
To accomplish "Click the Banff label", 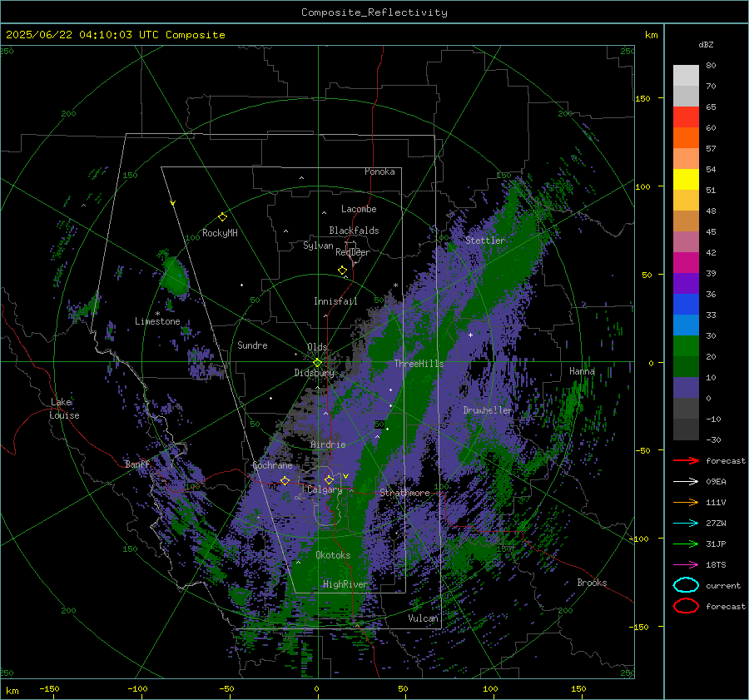I will tap(137, 464).
